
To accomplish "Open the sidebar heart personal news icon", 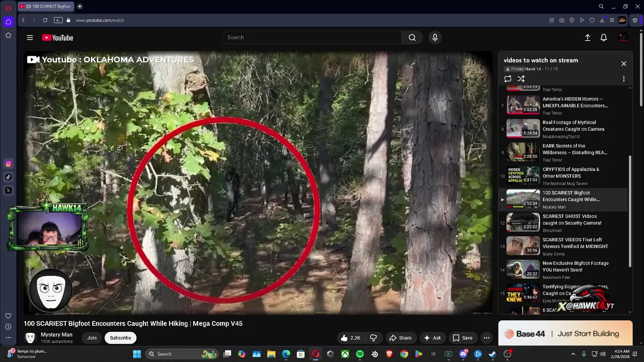I will [8, 316].
